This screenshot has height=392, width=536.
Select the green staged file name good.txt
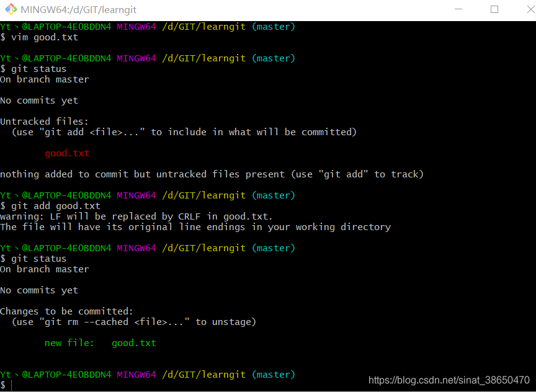coord(134,343)
